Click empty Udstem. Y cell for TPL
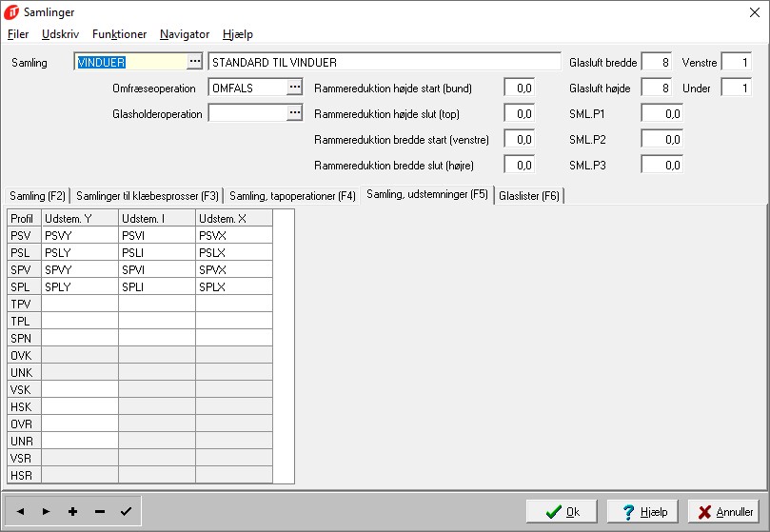 [x=80, y=322]
